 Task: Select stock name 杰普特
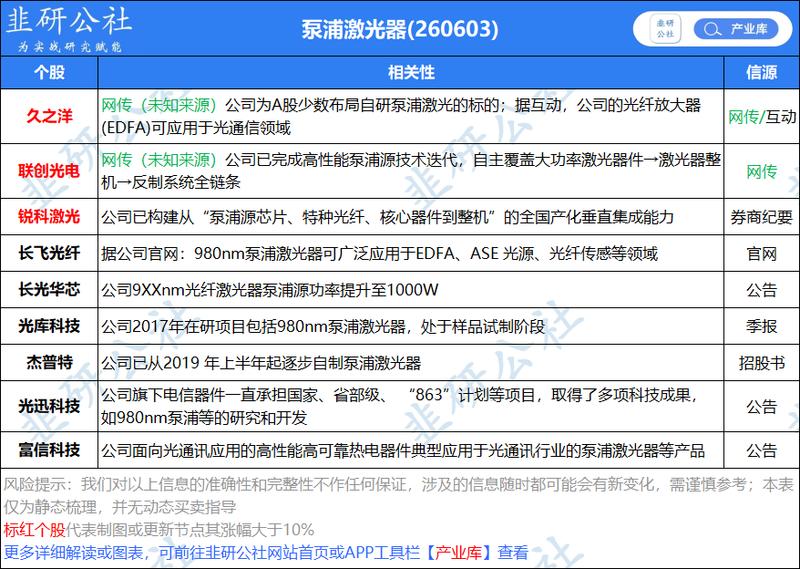pyautogui.click(x=49, y=362)
